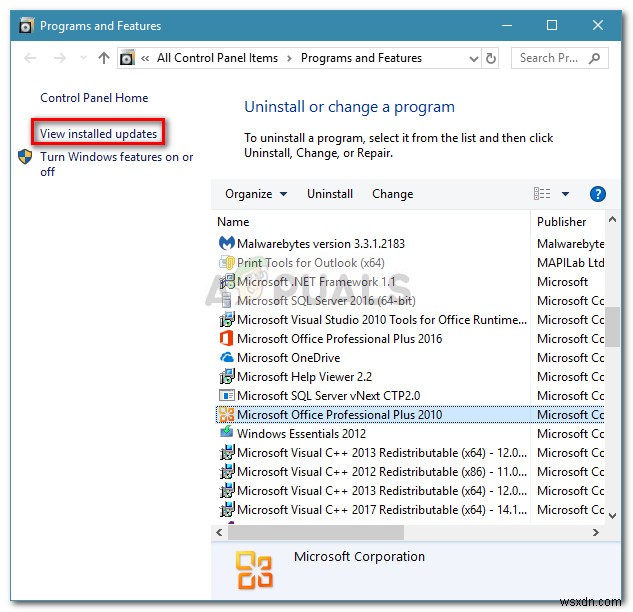Click the vertical scrollbar down arrow
Viewport: 633px width, 612px height.
tap(612, 516)
